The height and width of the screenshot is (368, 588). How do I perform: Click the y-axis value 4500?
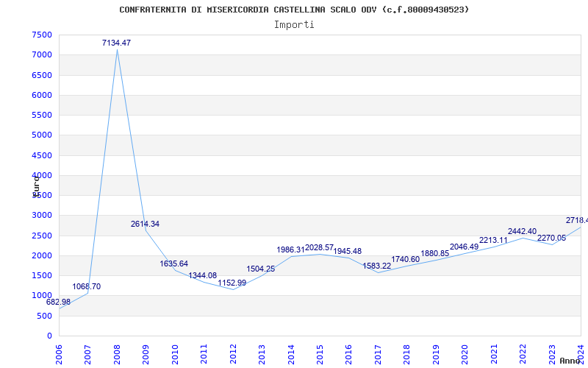pyautogui.click(x=42, y=155)
